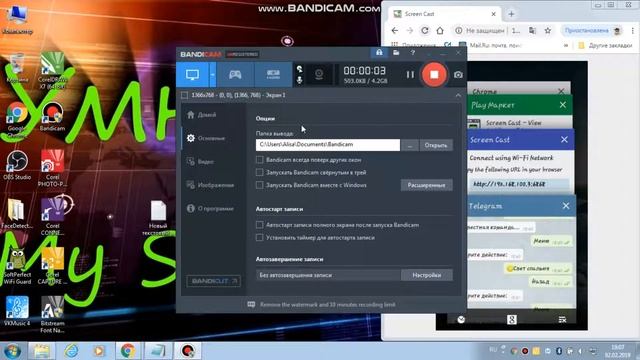The height and width of the screenshot is (360, 640).
Task: Select Bandicam screen recording mode
Action: [192, 75]
